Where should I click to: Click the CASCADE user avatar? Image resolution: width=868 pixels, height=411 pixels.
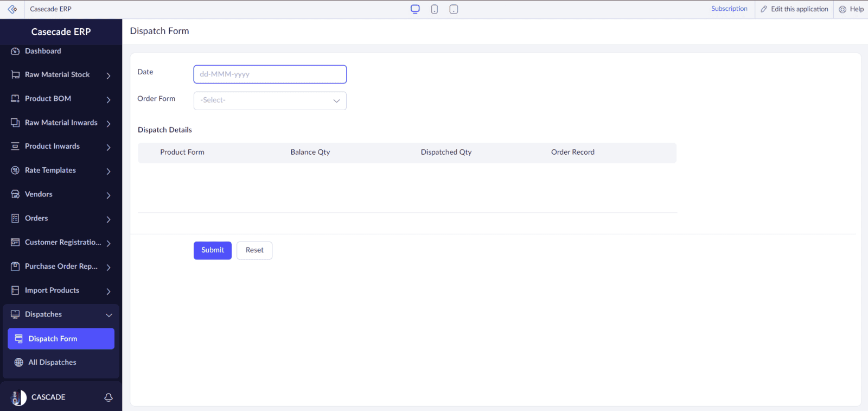[x=19, y=397]
